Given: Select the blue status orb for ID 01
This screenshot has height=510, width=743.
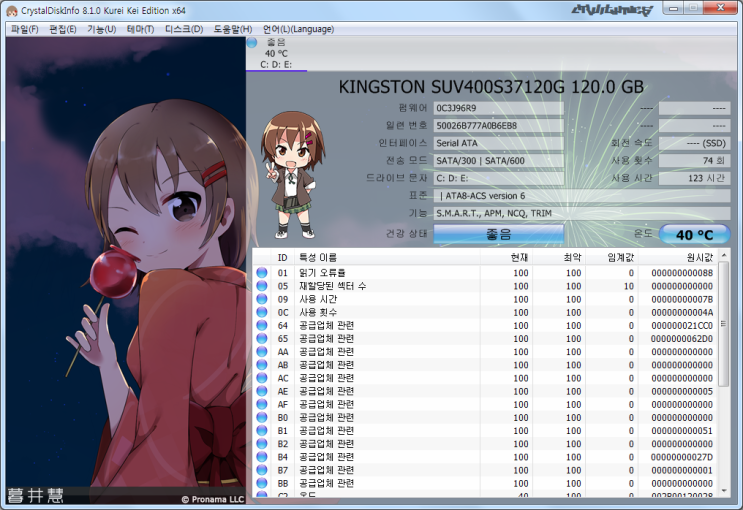Looking at the screenshot, I should tap(262, 273).
